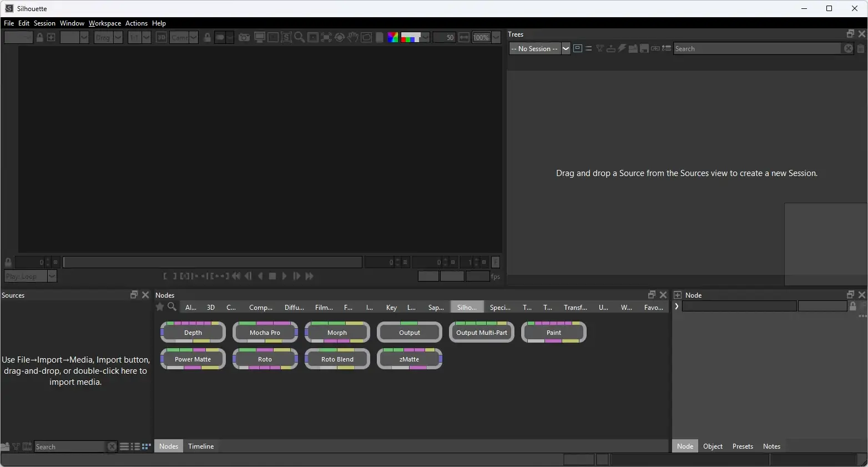
Task: Click the lightning bolt icon in Trees toolbar
Action: point(622,48)
